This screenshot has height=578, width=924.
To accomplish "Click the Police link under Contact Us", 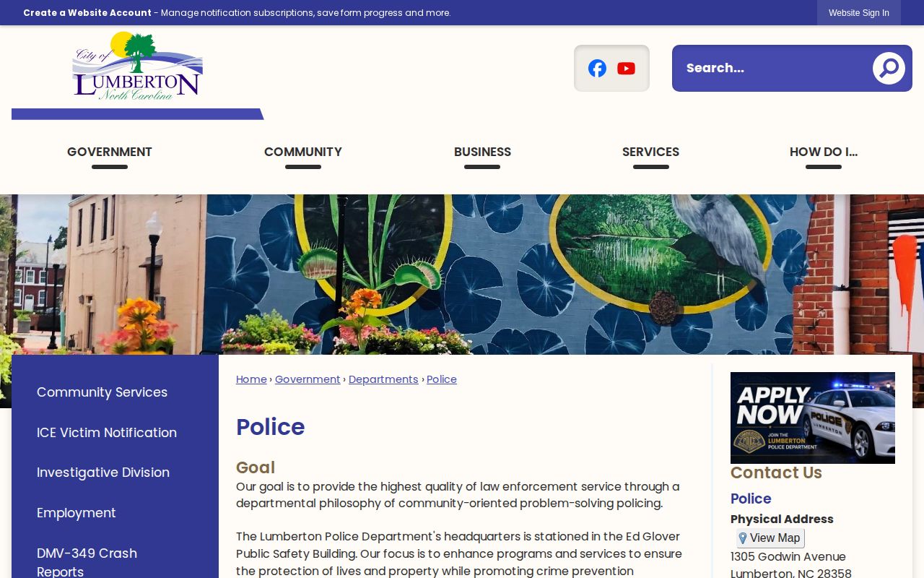I will tap(751, 499).
